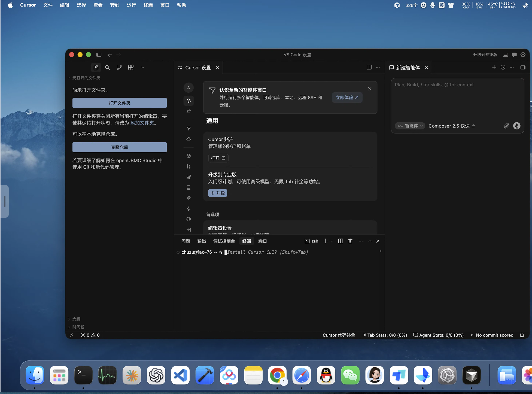
Task: Click the 打开文件夹 button
Action: 120,103
